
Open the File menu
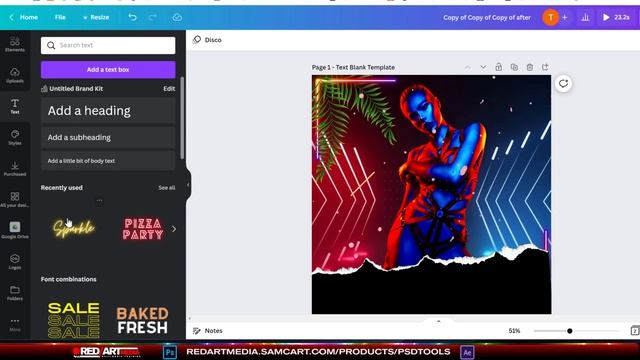[x=60, y=17]
